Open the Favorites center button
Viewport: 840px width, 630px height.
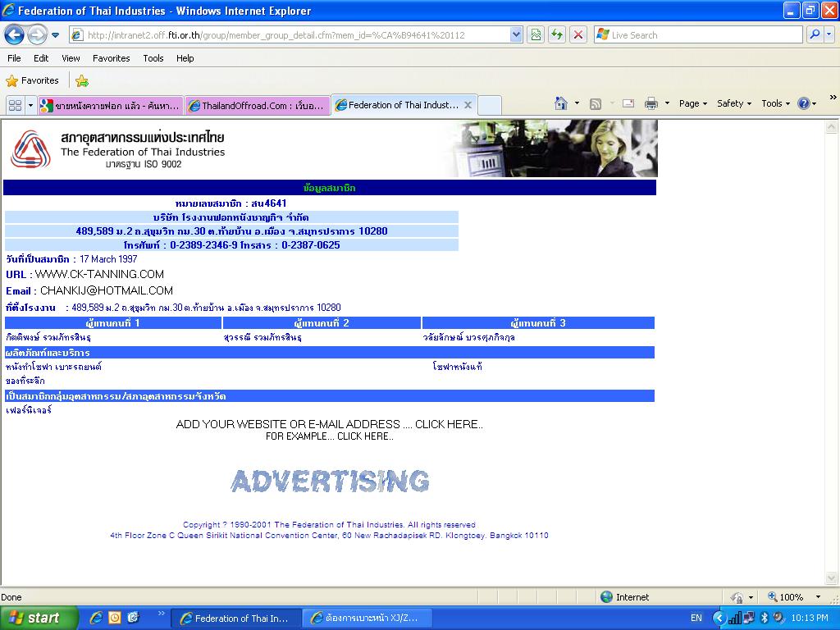click(33, 80)
